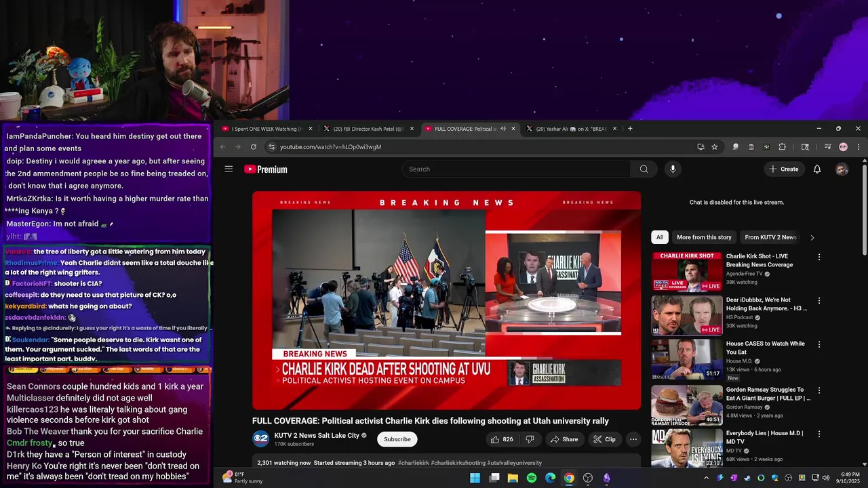
Task: Go back in Chrome navigation
Action: (x=222, y=146)
